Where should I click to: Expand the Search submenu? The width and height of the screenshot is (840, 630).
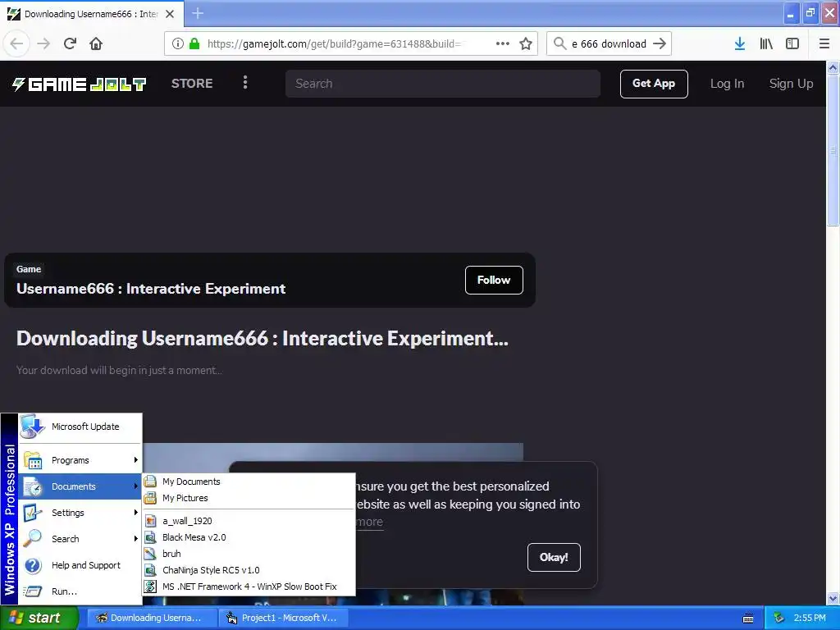point(80,539)
